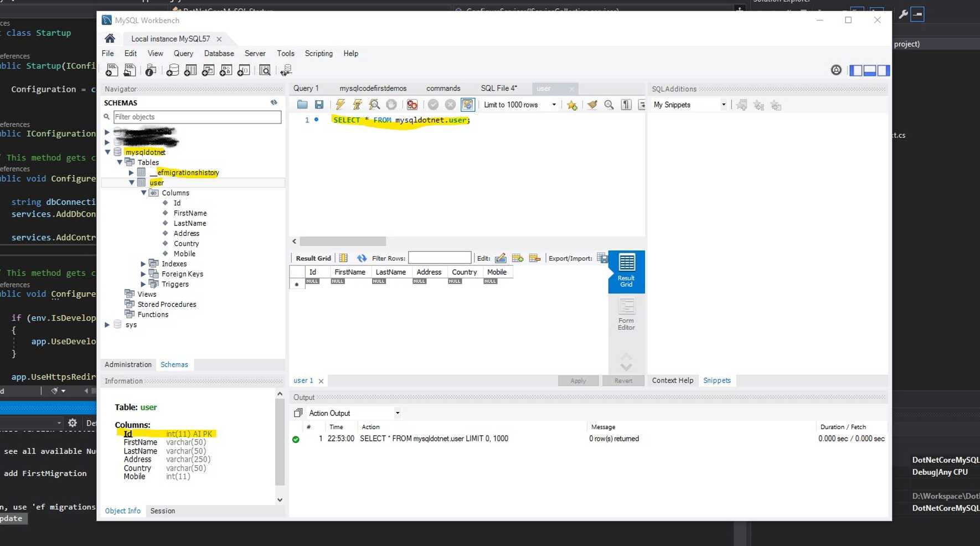Screen dimensions: 980x546
Task: Refresh the schemas list in Navigator
Action: click(274, 102)
